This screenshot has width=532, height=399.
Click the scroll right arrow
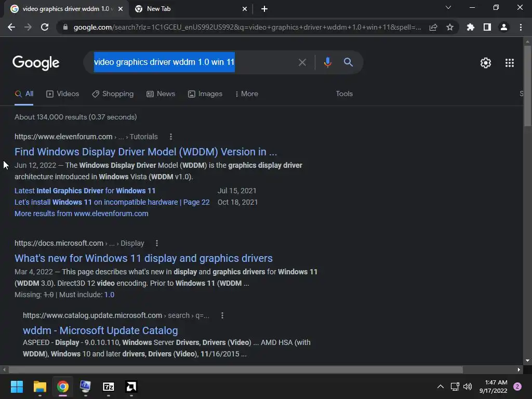coord(519,369)
